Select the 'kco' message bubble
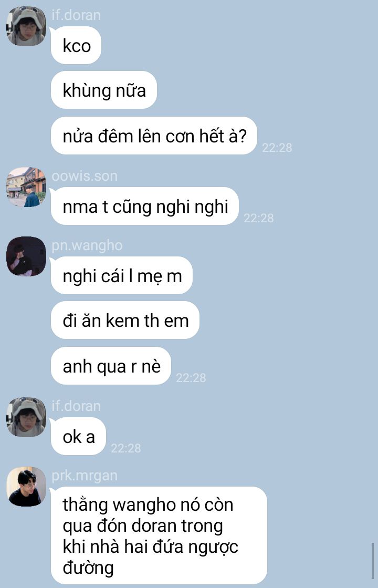Screen dimensions: 378x588 click(76, 45)
